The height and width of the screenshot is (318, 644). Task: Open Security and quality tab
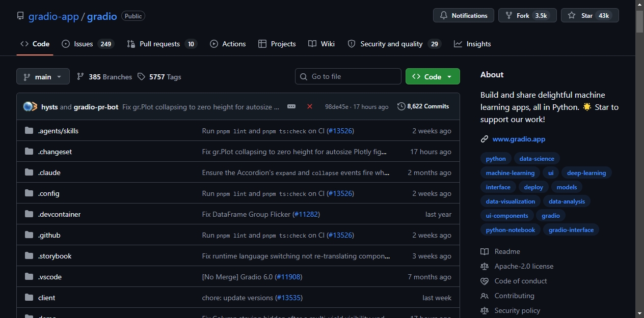click(394, 44)
